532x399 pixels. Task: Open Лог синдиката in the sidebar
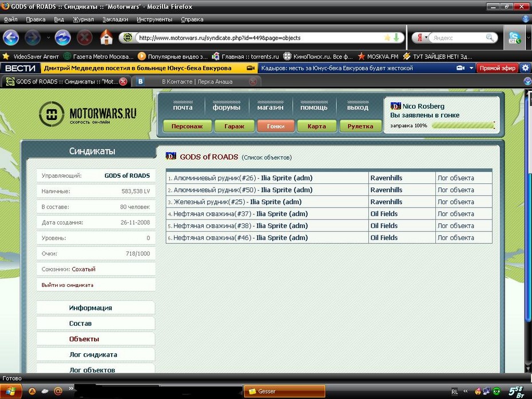[96, 354]
